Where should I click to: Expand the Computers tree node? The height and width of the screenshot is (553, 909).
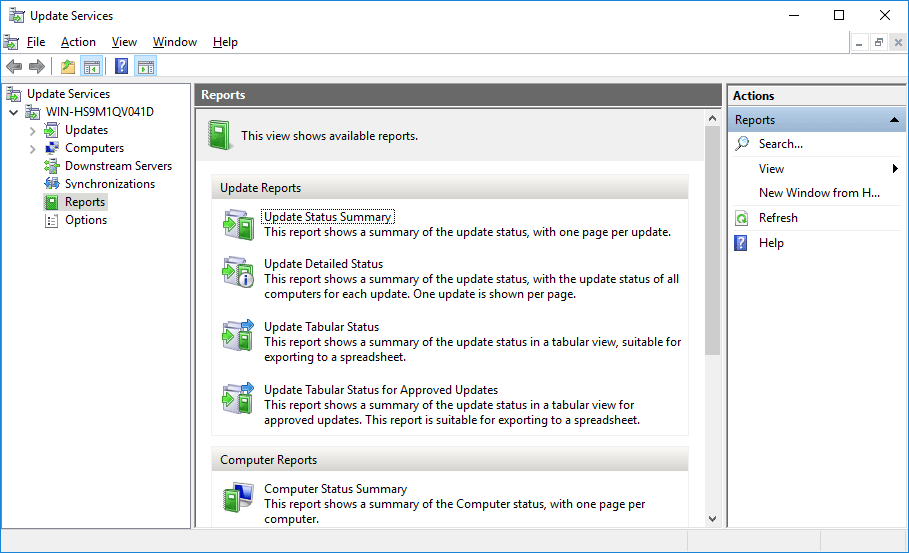tap(32, 148)
